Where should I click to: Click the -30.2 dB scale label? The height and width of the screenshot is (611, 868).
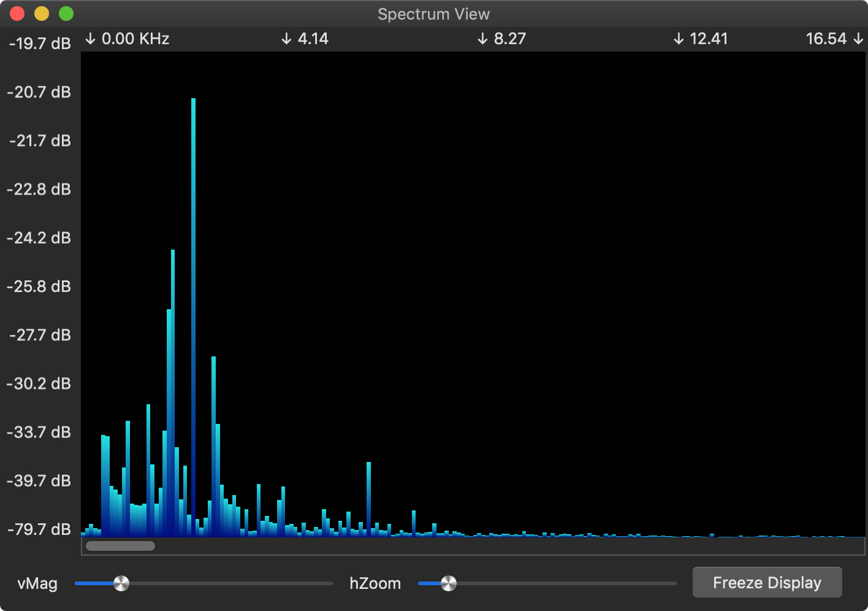39,383
